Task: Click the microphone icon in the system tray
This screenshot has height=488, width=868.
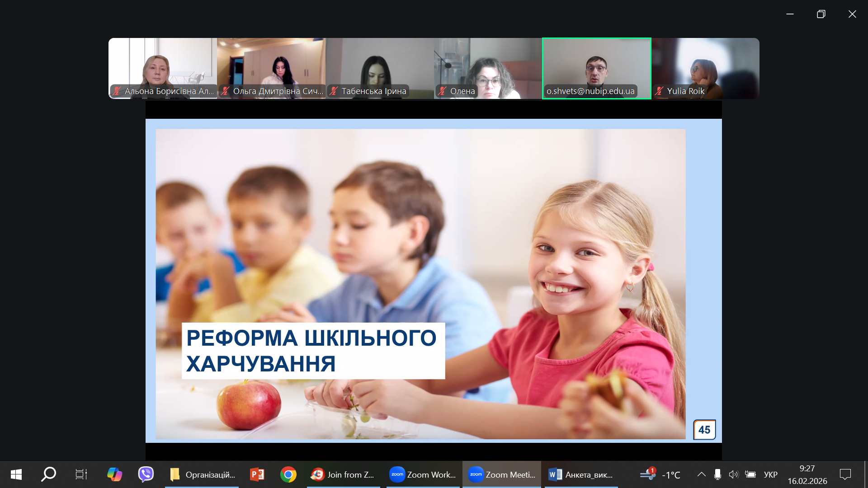Action: tap(717, 474)
